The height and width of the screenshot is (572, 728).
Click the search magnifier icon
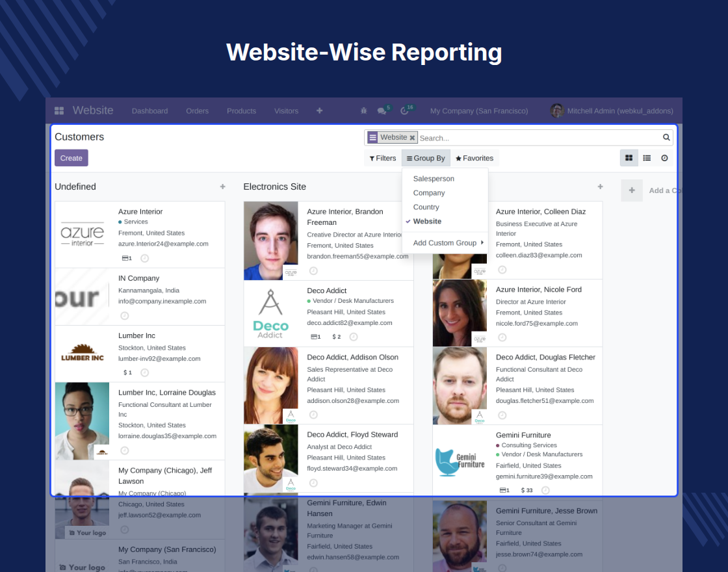[666, 137]
